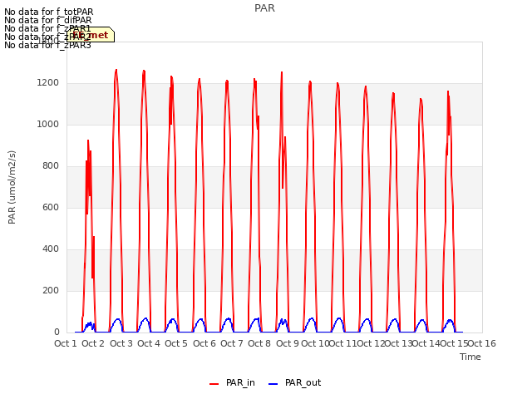Click the 1200 y-axis tick label
This screenshot has height=399, width=532.
point(48,83)
